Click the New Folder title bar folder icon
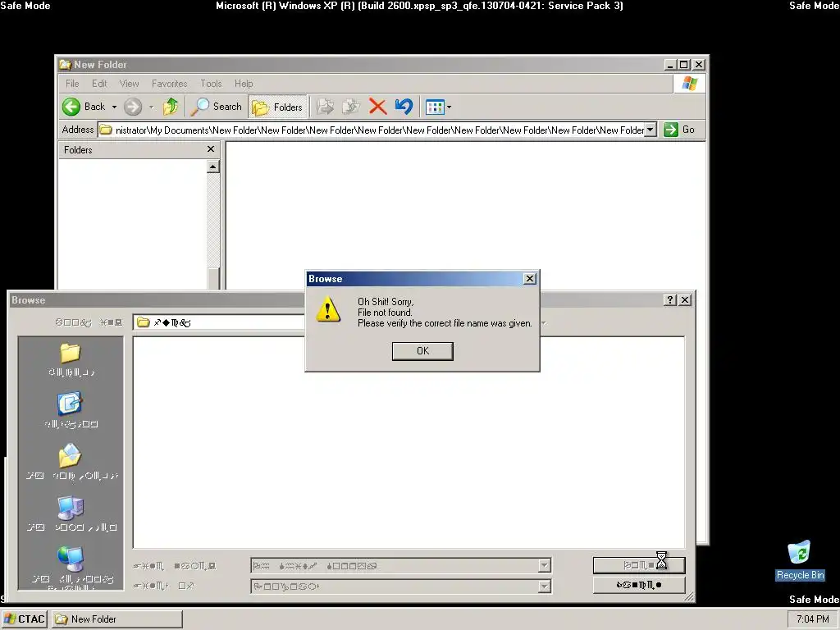The width and height of the screenshot is (840, 630). tap(66, 65)
